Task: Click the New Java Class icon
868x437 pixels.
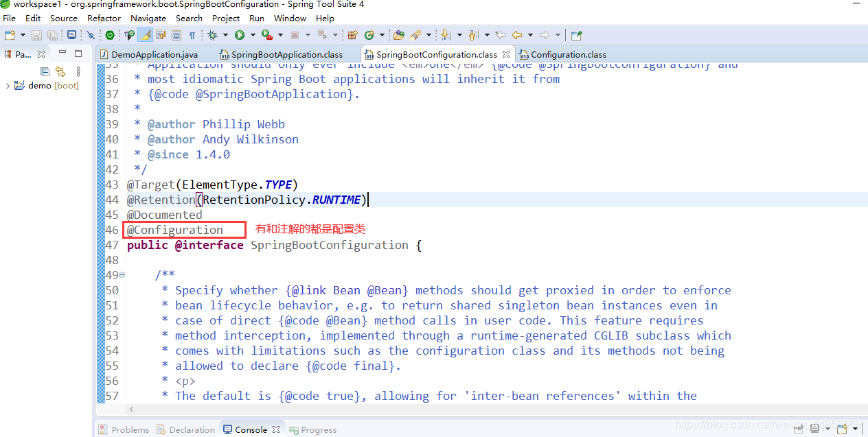Action: pos(369,35)
